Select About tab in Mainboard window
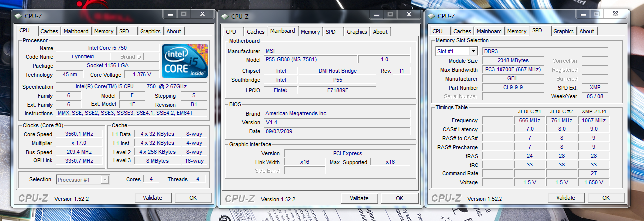 pos(380,32)
